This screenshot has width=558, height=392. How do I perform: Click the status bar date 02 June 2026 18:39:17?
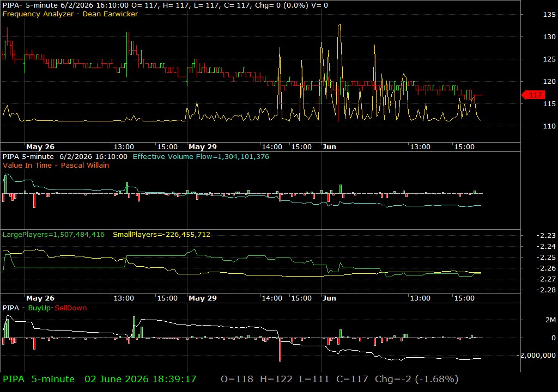140,379
